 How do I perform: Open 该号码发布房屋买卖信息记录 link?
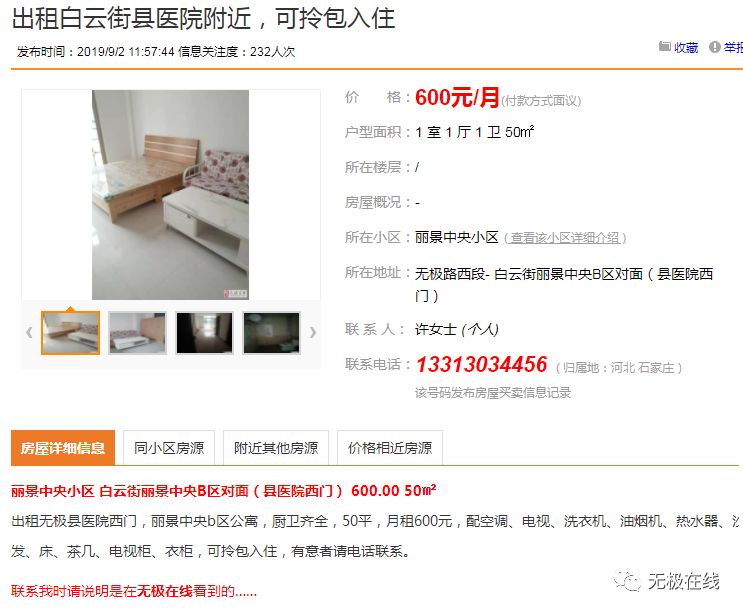[x=493, y=392]
